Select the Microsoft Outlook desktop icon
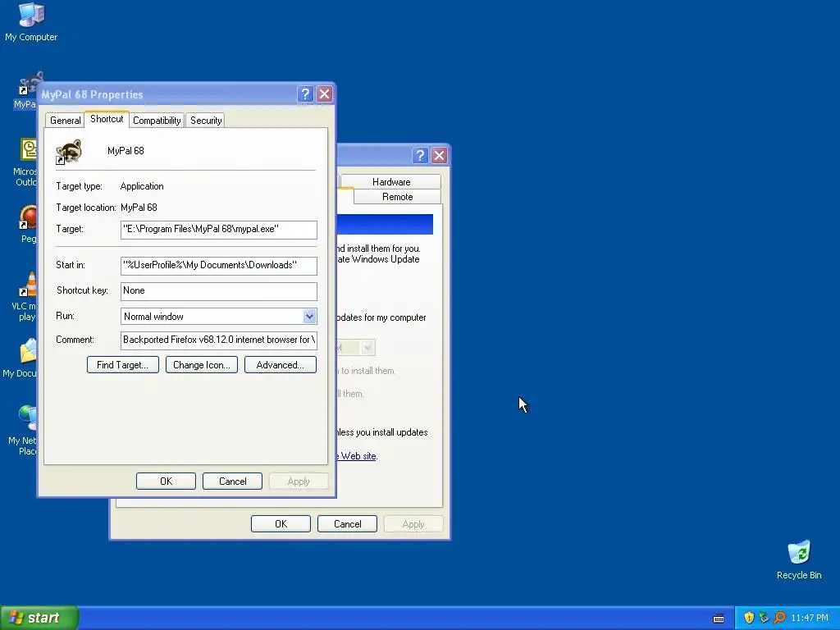Screen dimensions: 840x630 click(28, 150)
